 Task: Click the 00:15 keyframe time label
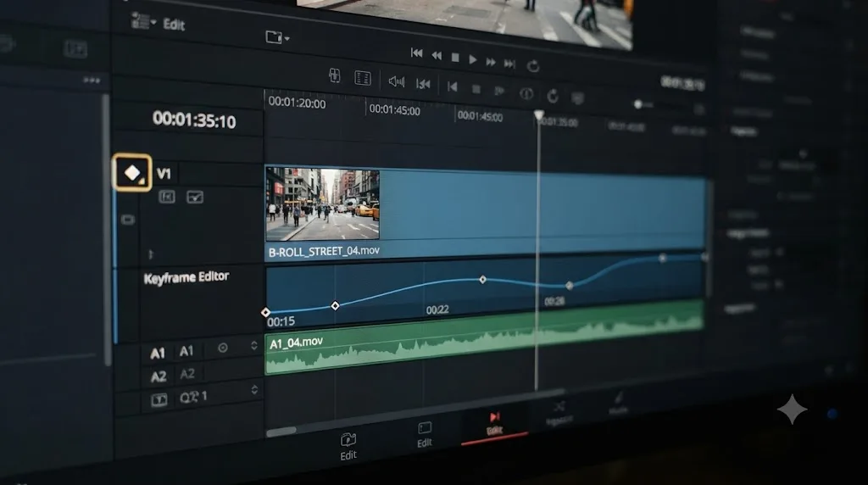[281, 321]
